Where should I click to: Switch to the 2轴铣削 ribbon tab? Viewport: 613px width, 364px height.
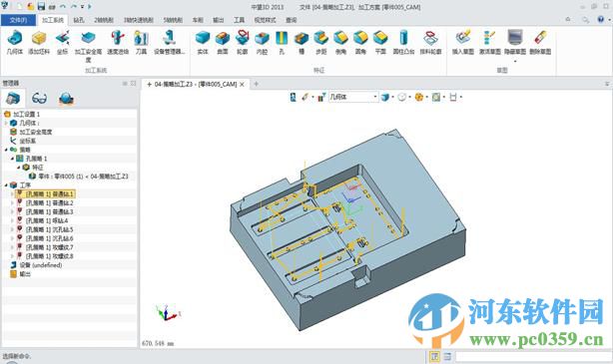click(x=104, y=20)
